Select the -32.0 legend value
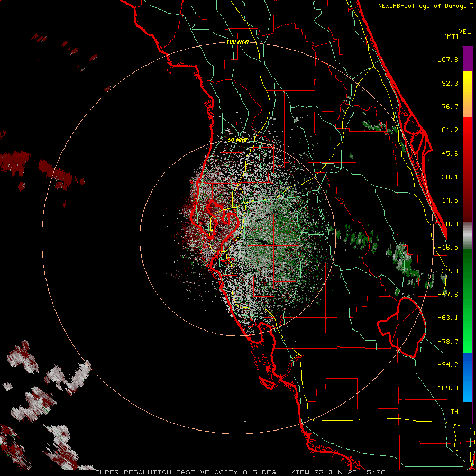Screen dimensions: 476x476 click(x=448, y=271)
